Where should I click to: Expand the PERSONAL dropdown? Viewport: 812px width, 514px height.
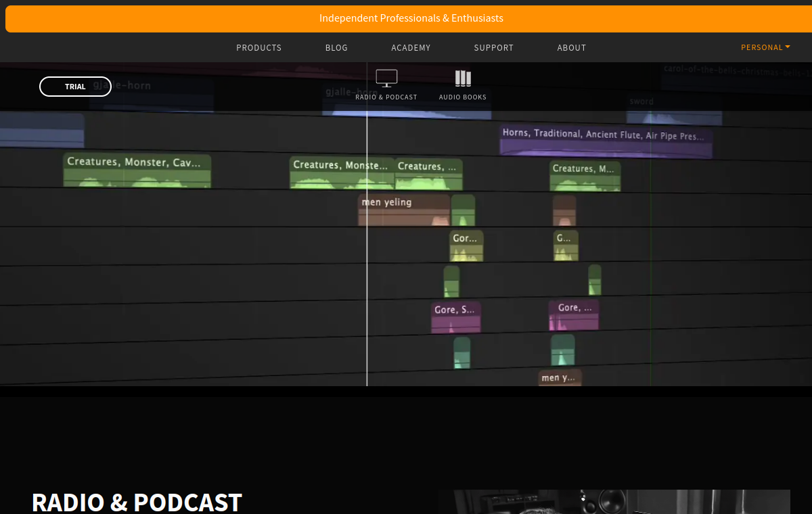point(765,47)
